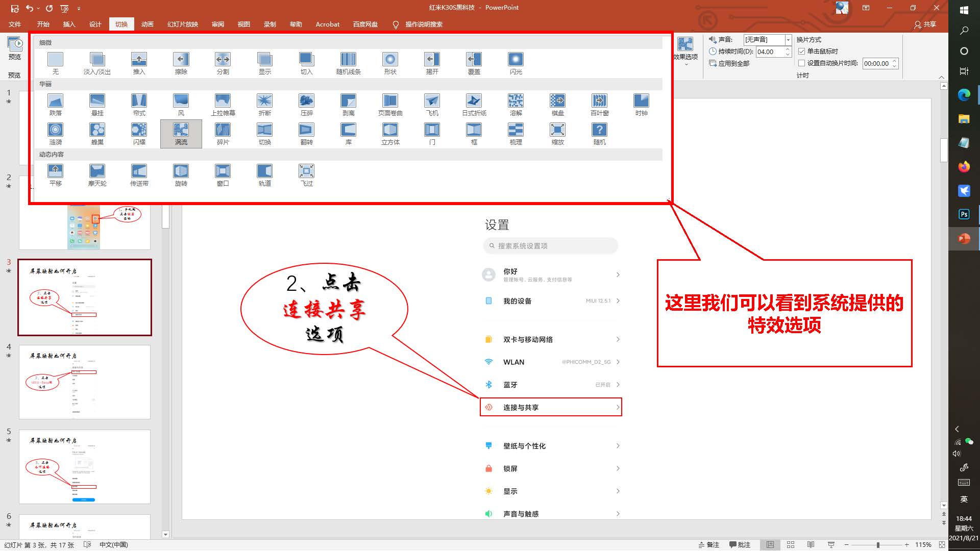The height and width of the screenshot is (551, 980).
Task: Click the 中文(中国) language indicator
Action: pyautogui.click(x=113, y=545)
